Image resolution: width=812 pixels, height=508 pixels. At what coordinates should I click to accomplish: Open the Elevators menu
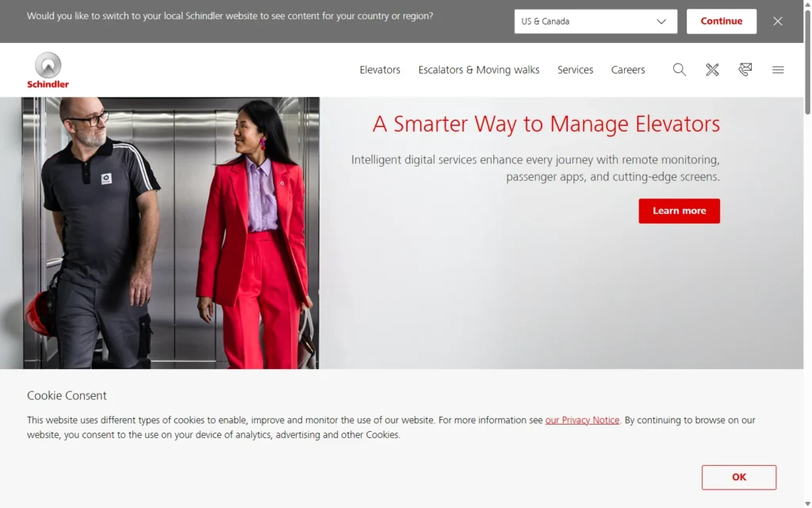click(380, 70)
